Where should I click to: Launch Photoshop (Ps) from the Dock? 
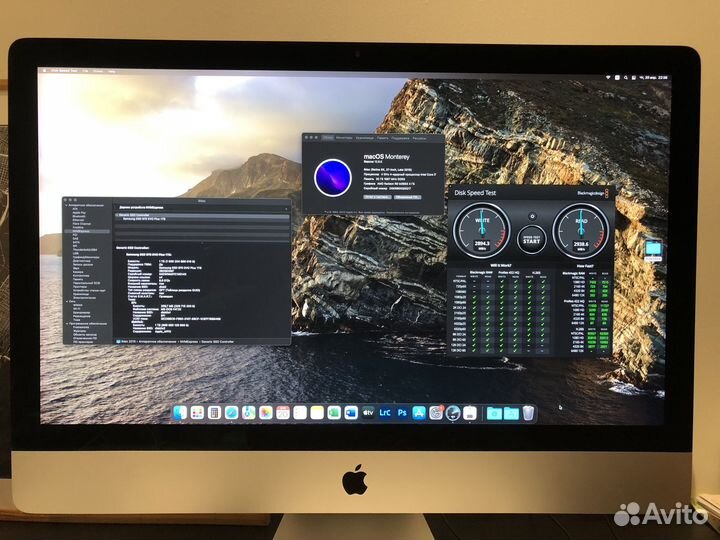coord(402,413)
